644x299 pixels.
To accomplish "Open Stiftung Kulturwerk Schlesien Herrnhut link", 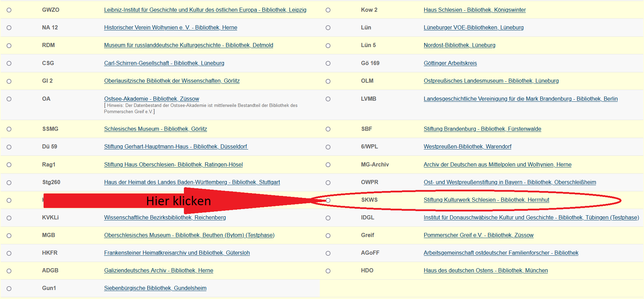I will (486, 200).
